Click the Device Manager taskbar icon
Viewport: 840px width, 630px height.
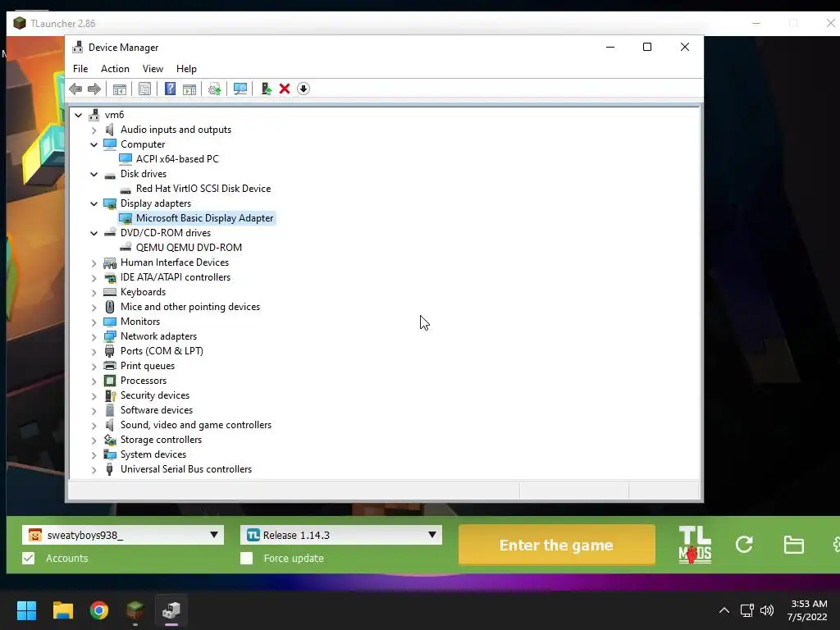click(x=171, y=610)
